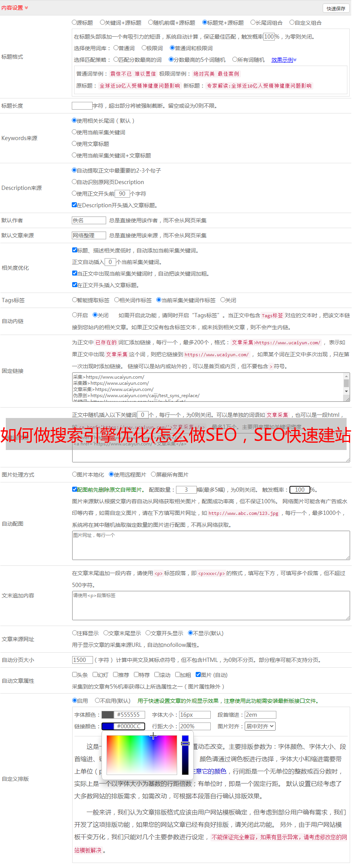Click the hue slider in color picker
Screen dimensions: 352x868
coord(185,755)
